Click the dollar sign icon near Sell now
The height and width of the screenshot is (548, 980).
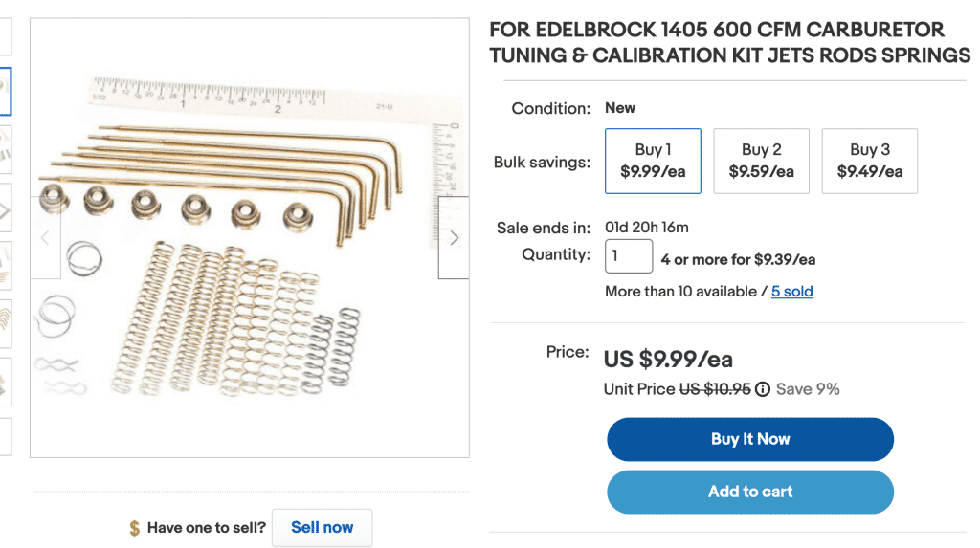pos(135,528)
